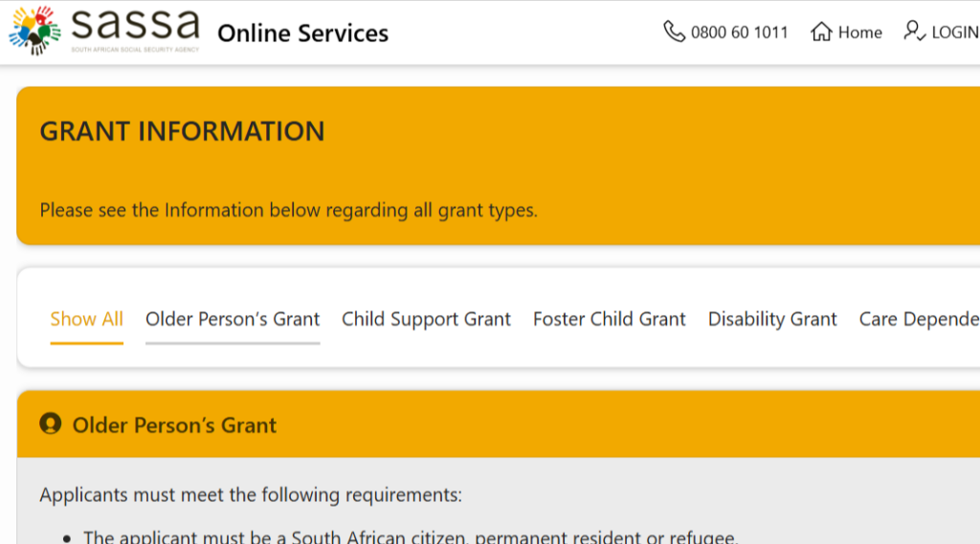Click 'Applicants must meet the following requirements' text
980x544 pixels.
click(x=251, y=494)
